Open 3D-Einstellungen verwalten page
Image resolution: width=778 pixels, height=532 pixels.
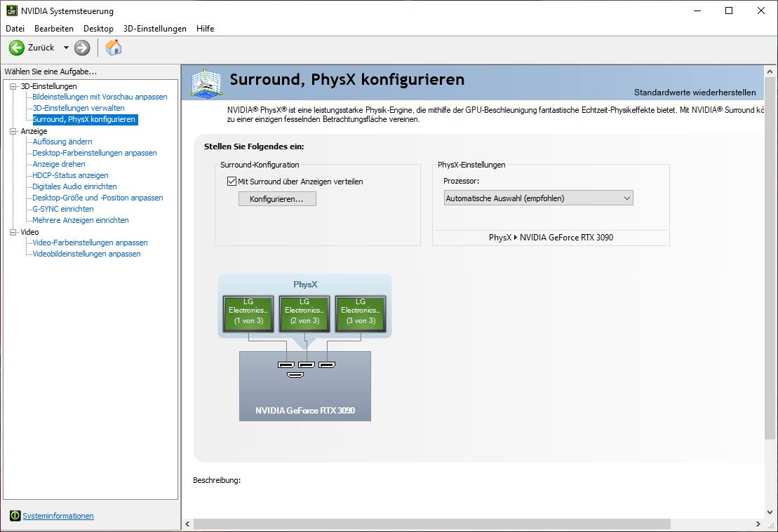click(79, 108)
